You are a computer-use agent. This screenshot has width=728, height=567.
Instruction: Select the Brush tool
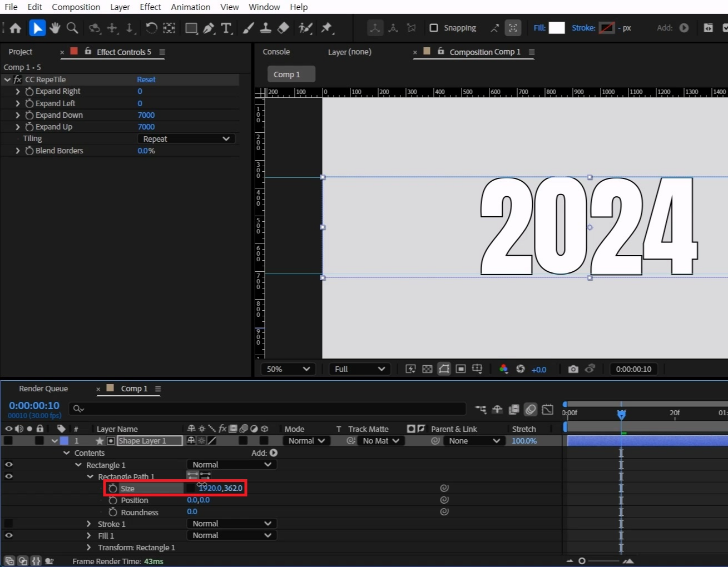click(248, 28)
